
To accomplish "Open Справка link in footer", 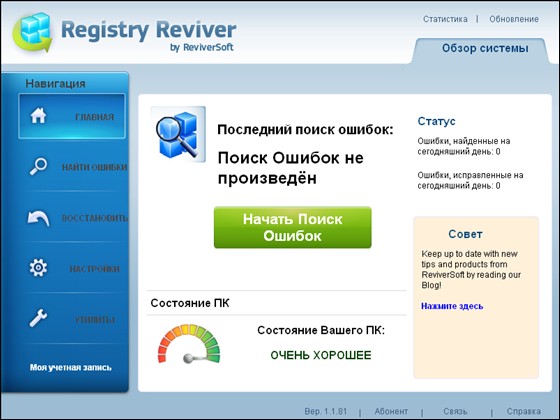I will pyautogui.click(x=524, y=411).
